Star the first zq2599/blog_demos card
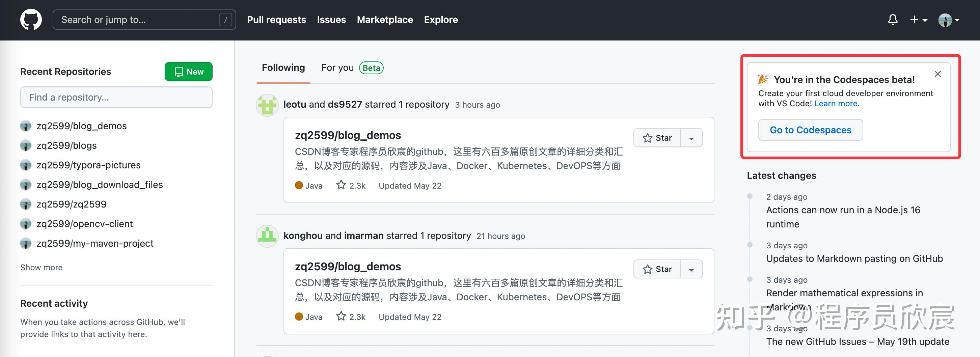Viewport: 980px width, 357px height. [x=657, y=138]
